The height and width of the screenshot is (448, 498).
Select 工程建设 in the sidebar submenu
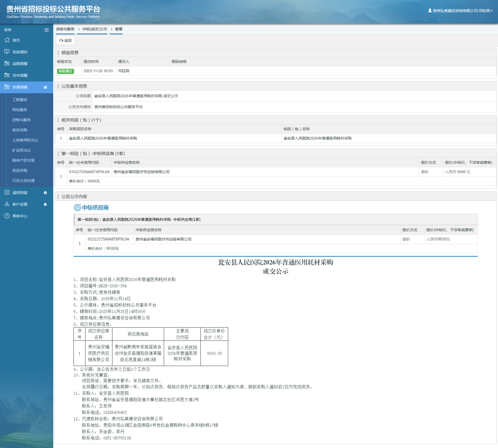point(20,100)
